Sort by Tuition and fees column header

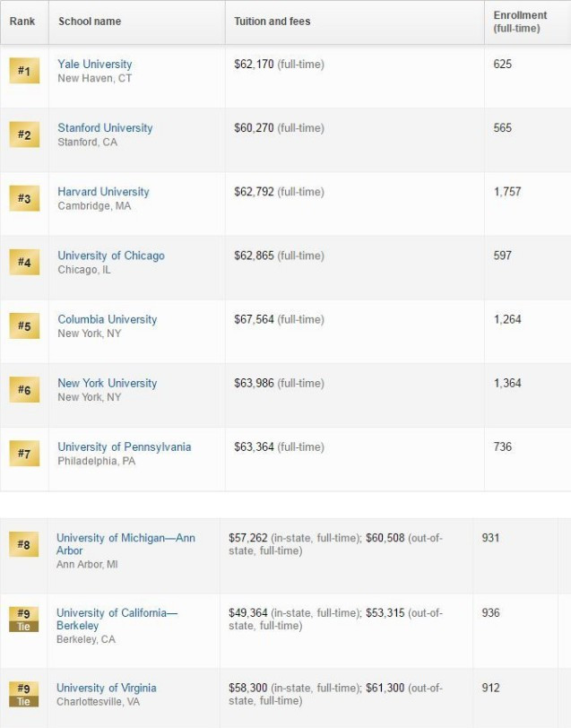272,22
